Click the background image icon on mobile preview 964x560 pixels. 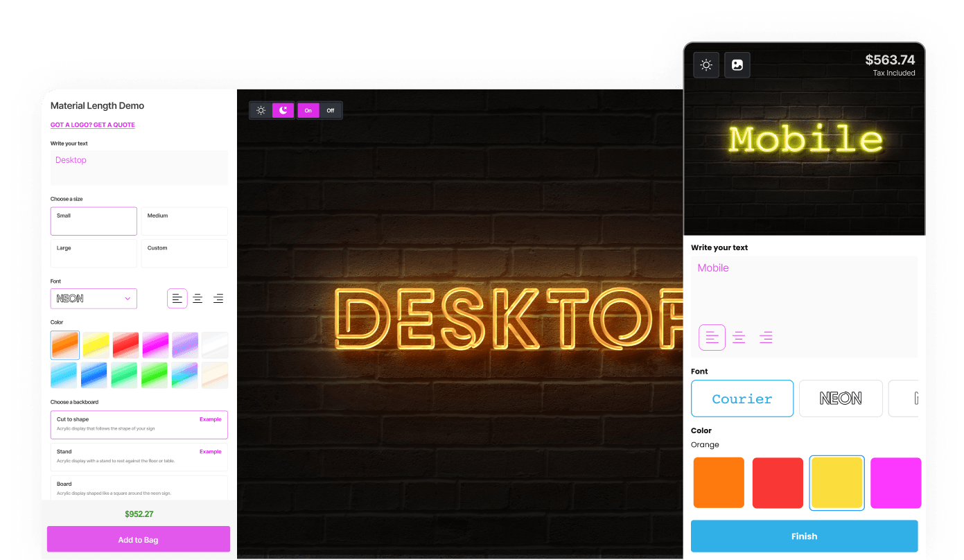pyautogui.click(x=737, y=64)
